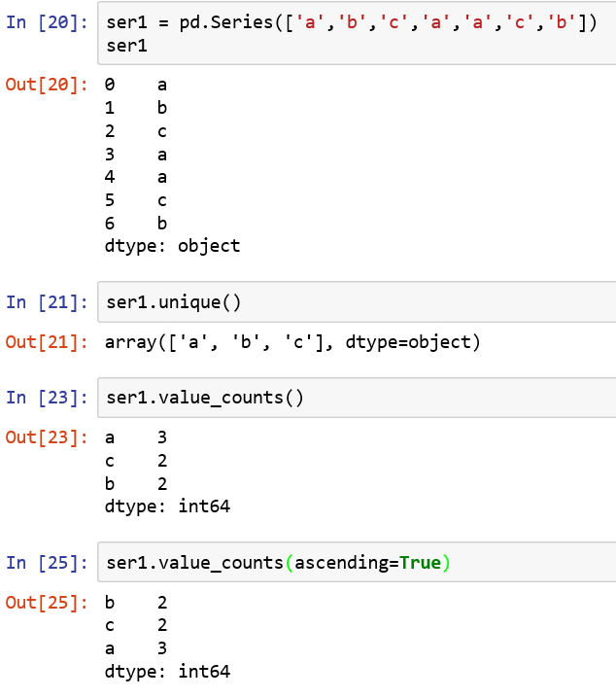This screenshot has height=698, width=616.
Task: Select the In [21] prompt label
Action: coord(47,302)
